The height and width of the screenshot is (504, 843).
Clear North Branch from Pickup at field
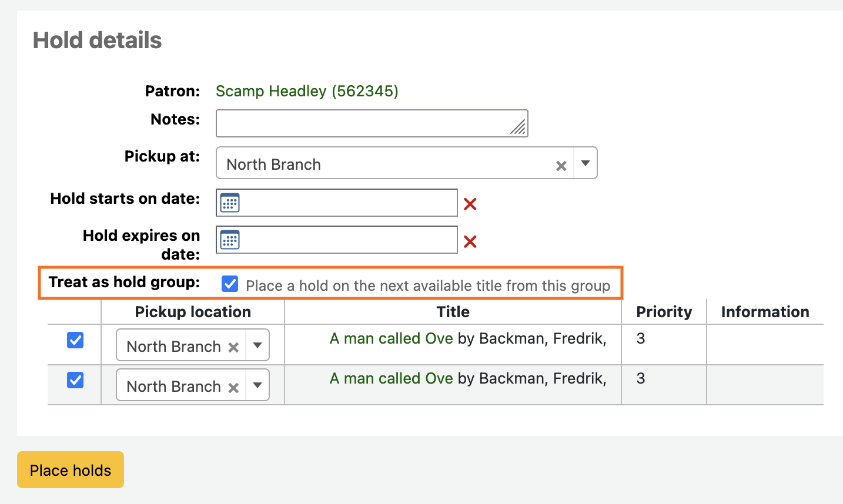[x=561, y=166]
